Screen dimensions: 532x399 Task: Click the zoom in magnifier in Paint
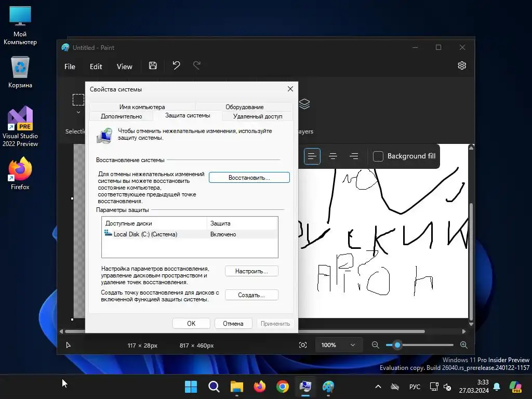pyautogui.click(x=464, y=345)
